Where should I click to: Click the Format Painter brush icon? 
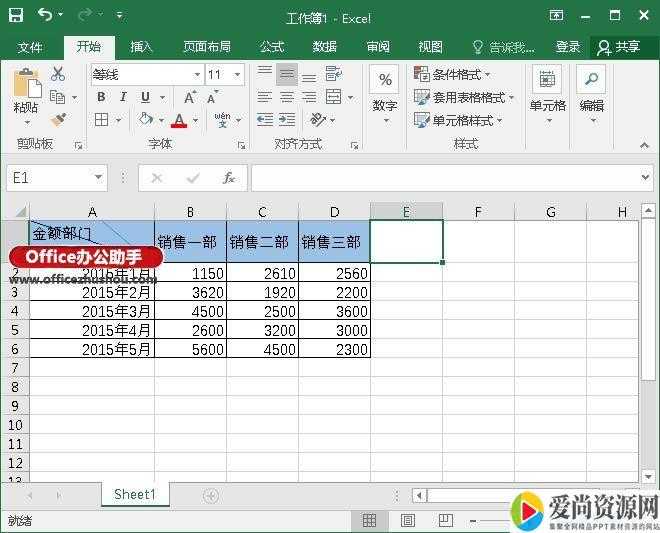58,120
